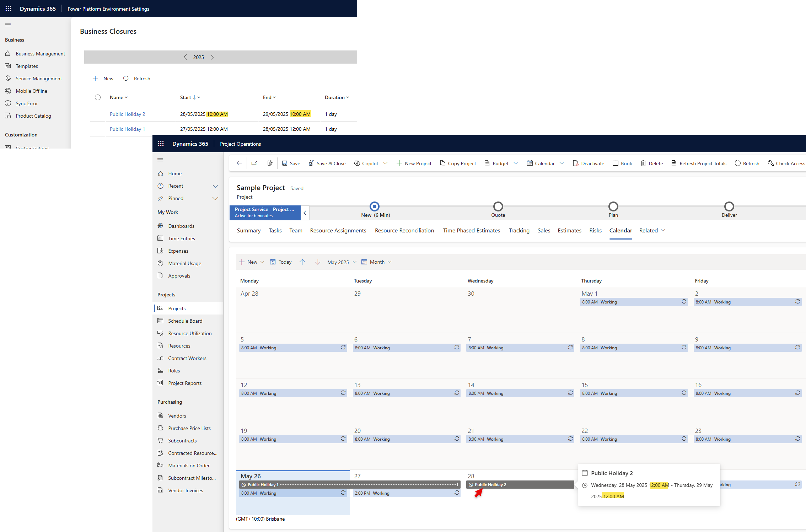Go to next year in Business Closures

(212, 57)
